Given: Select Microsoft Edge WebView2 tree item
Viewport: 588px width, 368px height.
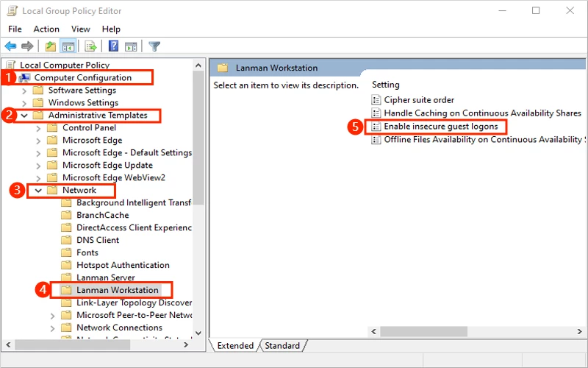Looking at the screenshot, I should click(114, 177).
